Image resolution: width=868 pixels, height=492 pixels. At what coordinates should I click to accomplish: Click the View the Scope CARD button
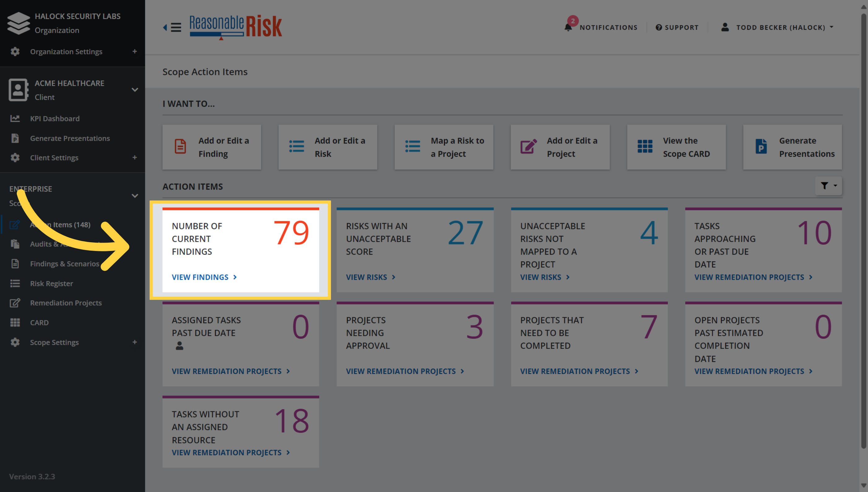676,147
